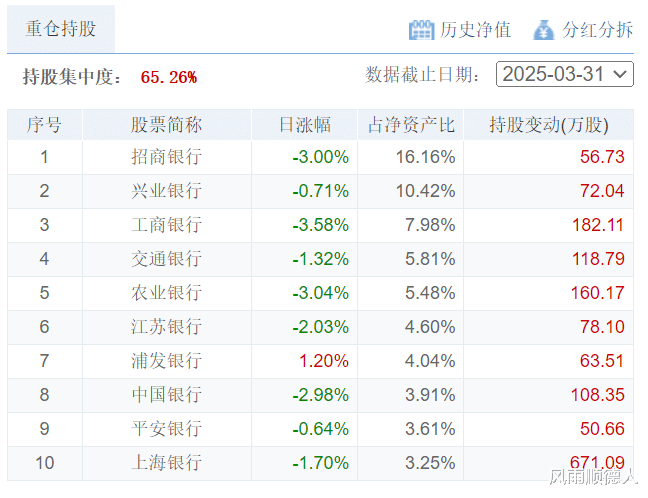This screenshot has height=498, width=648.
Task: Click the 10.42% net asset ratio
Action: coord(426,191)
